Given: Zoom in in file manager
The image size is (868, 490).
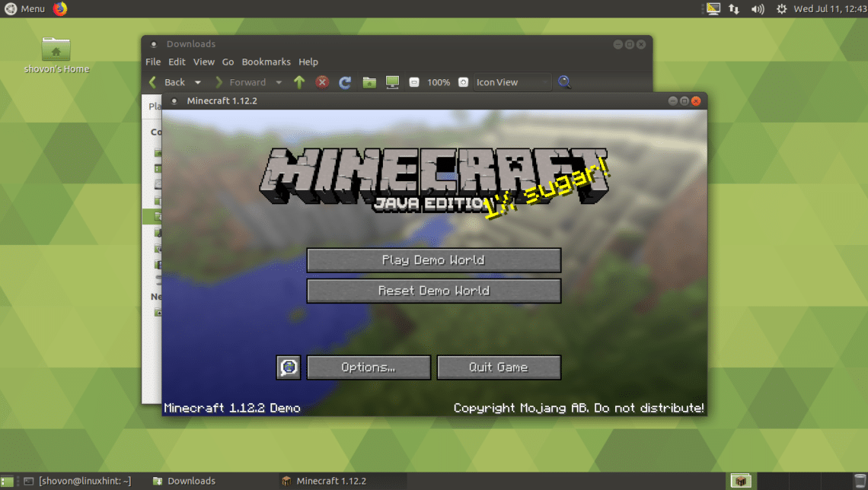Looking at the screenshot, I should tap(464, 82).
